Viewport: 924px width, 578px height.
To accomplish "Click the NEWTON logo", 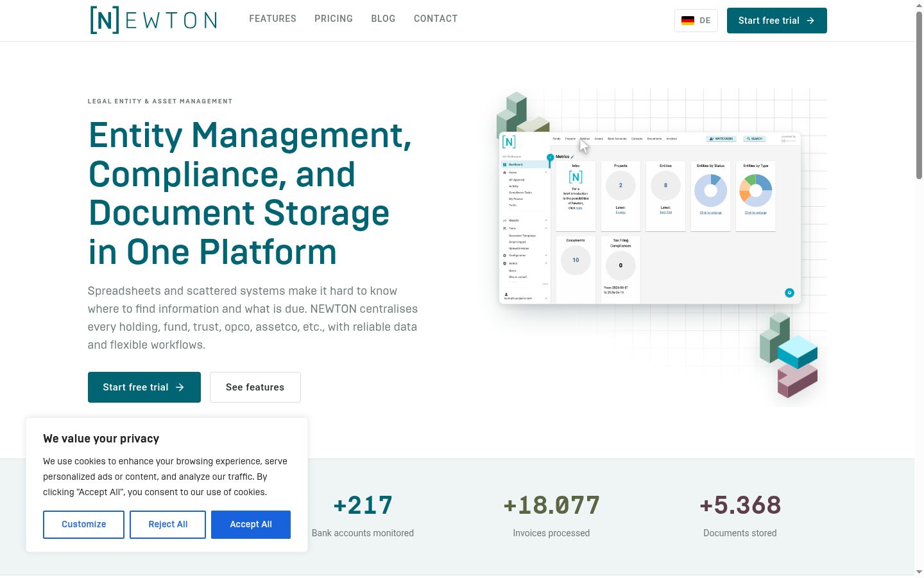I will point(153,20).
